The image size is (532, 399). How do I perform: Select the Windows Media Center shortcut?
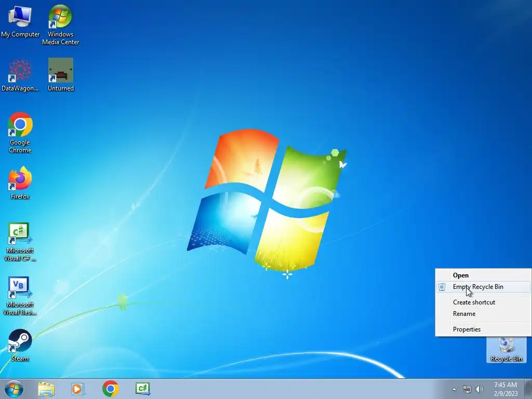(60, 25)
